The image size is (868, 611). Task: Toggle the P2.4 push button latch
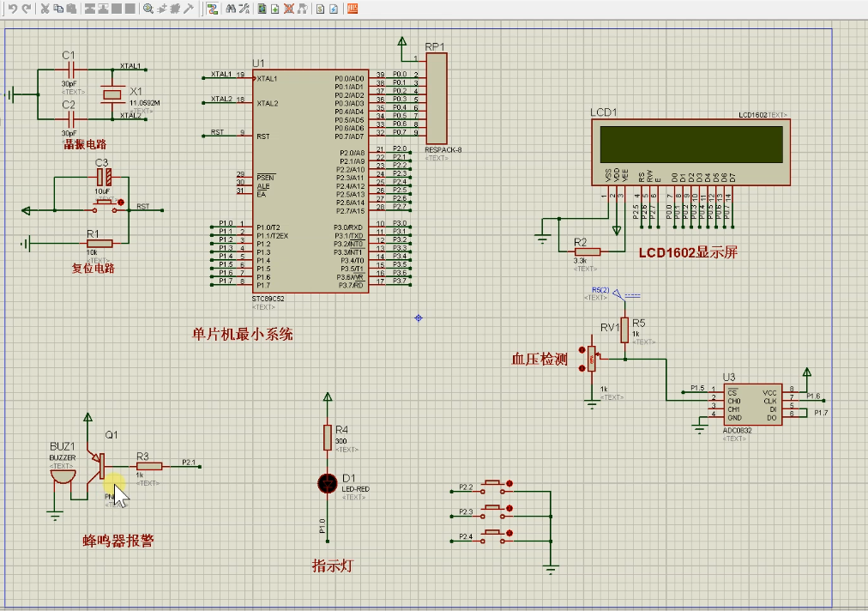510,534
